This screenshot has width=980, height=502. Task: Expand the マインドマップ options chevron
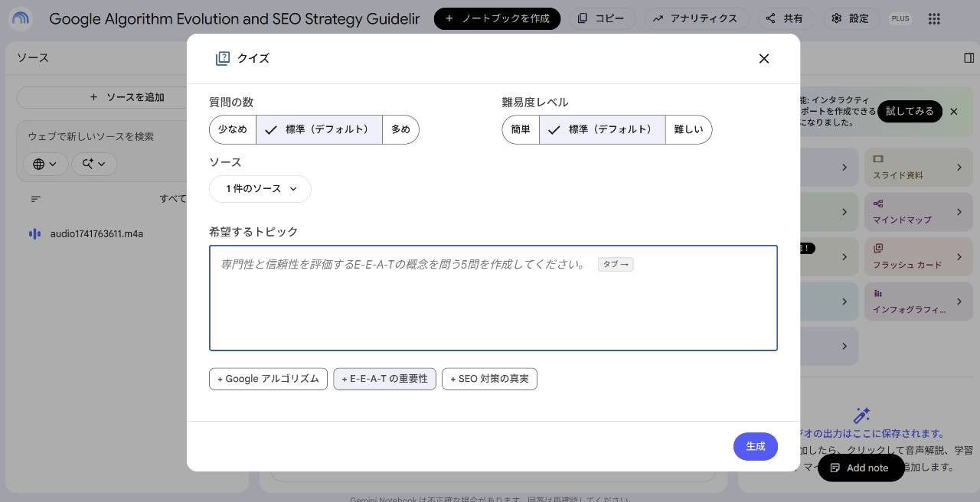[x=959, y=212]
